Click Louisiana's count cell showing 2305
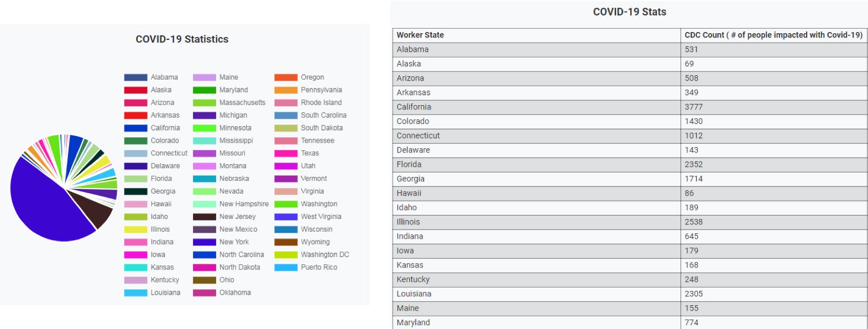The image size is (868, 329). tap(693, 294)
